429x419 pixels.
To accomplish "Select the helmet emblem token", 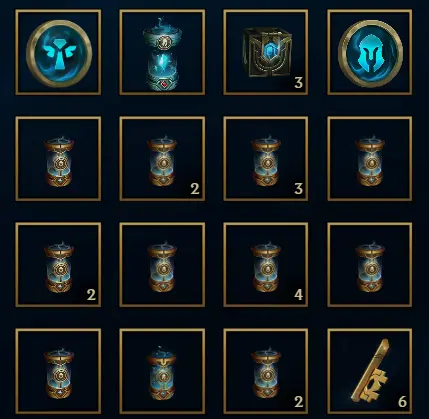I will pos(370,52).
